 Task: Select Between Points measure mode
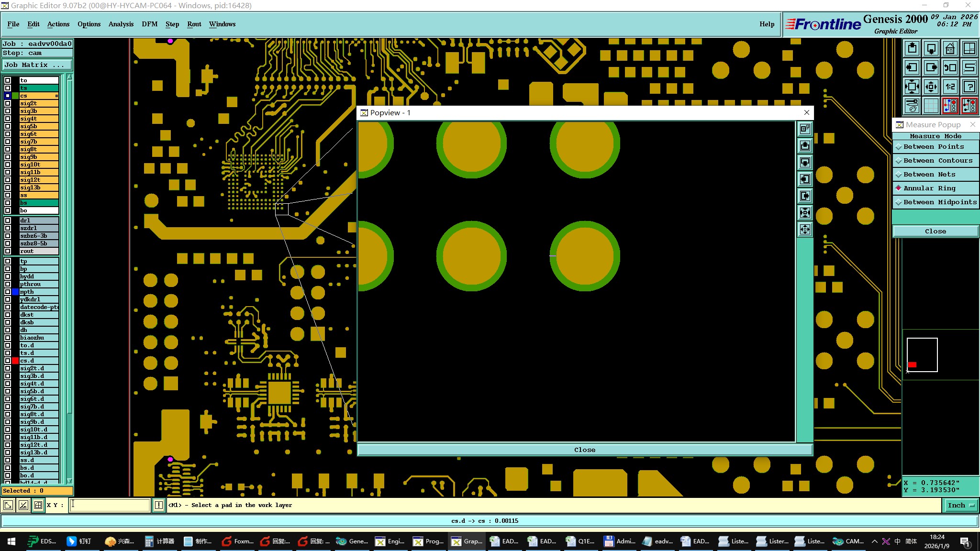pyautogui.click(x=933, y=147)
